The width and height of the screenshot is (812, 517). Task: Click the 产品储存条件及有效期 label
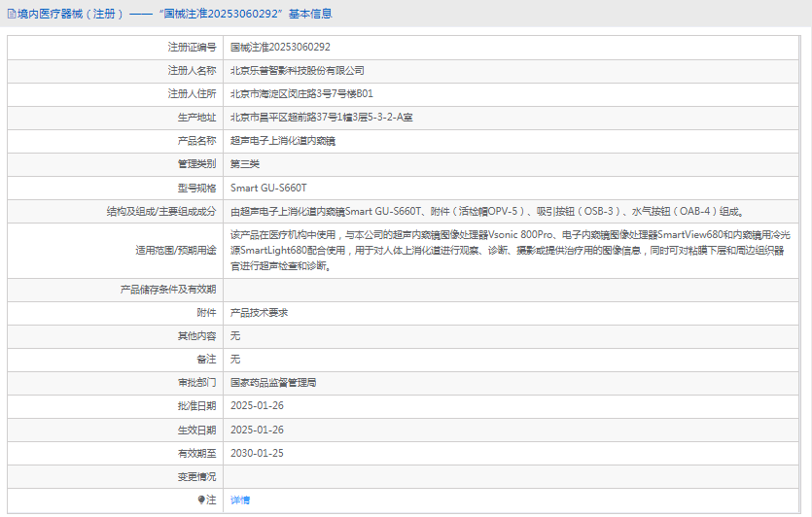click(168, 290)
